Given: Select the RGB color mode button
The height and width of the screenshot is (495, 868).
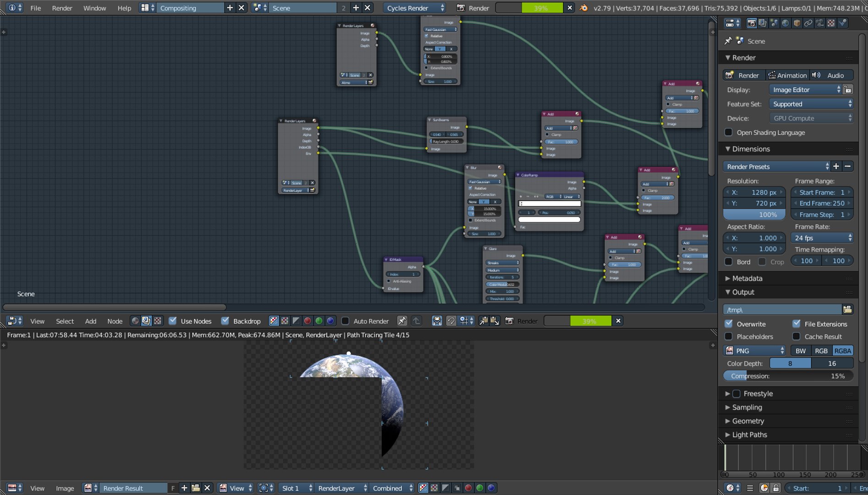Looking at the screenshot, I should click(821, 351).
